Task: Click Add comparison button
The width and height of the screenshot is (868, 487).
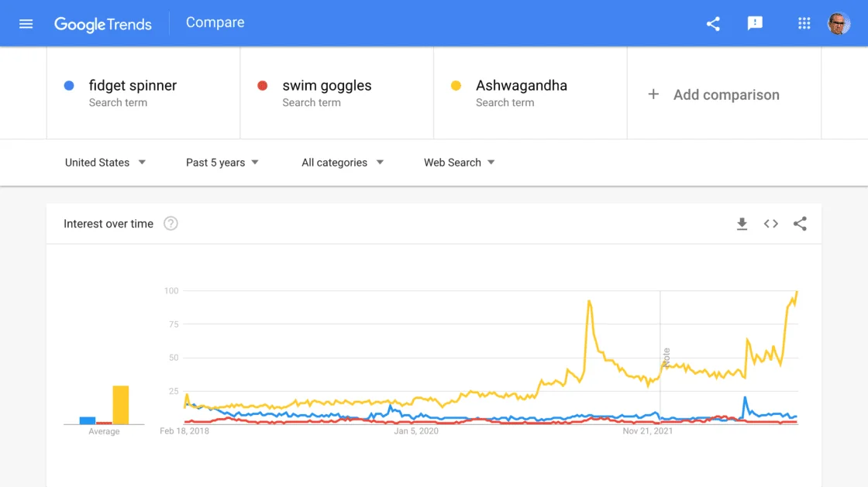Action: pos(715,94)
